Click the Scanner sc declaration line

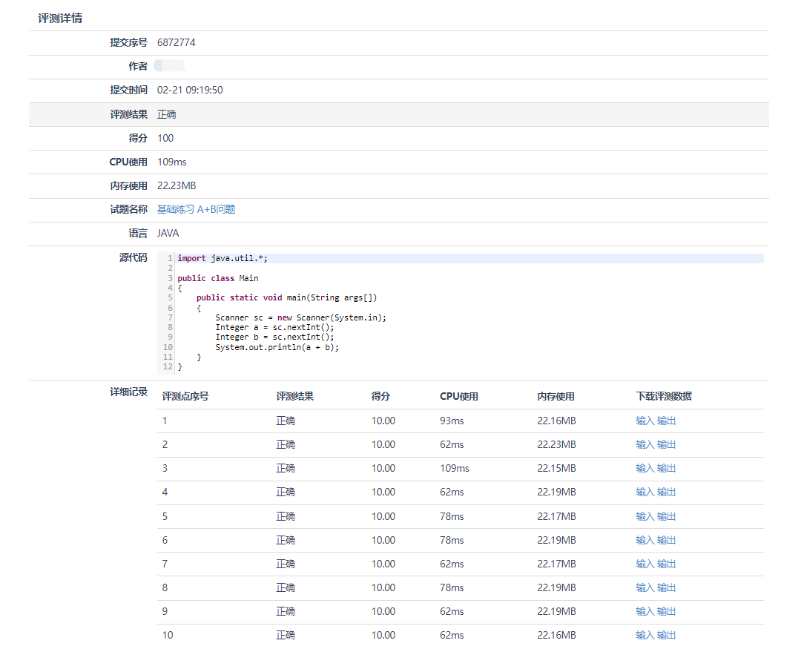(x=300, y=317)
